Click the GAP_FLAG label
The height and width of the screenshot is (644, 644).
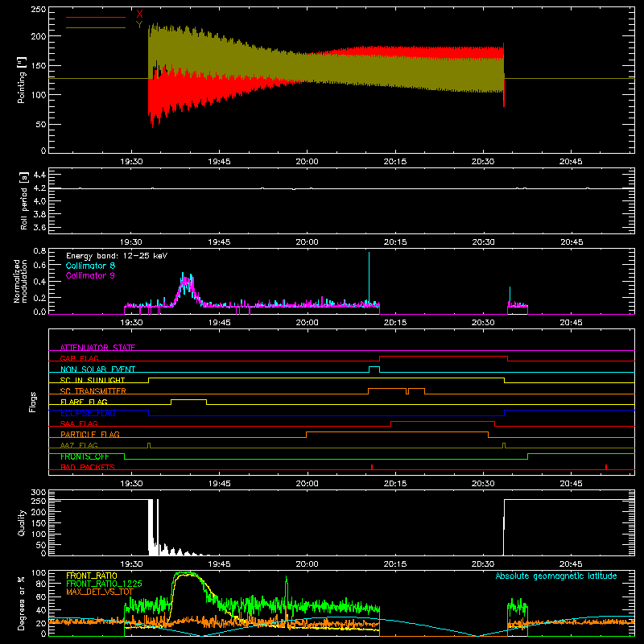79,358
